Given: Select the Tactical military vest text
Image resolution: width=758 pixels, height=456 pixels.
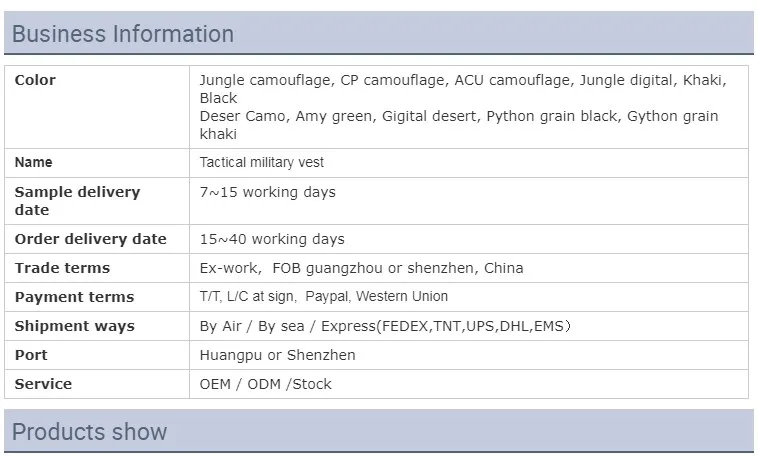Looking at the screenshot, I should coord(262,162).
